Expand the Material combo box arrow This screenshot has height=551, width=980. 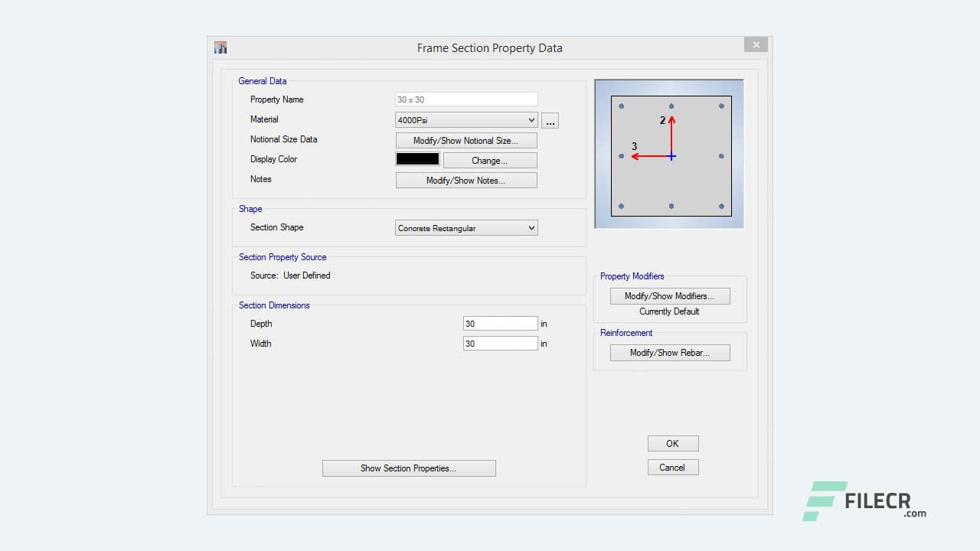[531, 119]
